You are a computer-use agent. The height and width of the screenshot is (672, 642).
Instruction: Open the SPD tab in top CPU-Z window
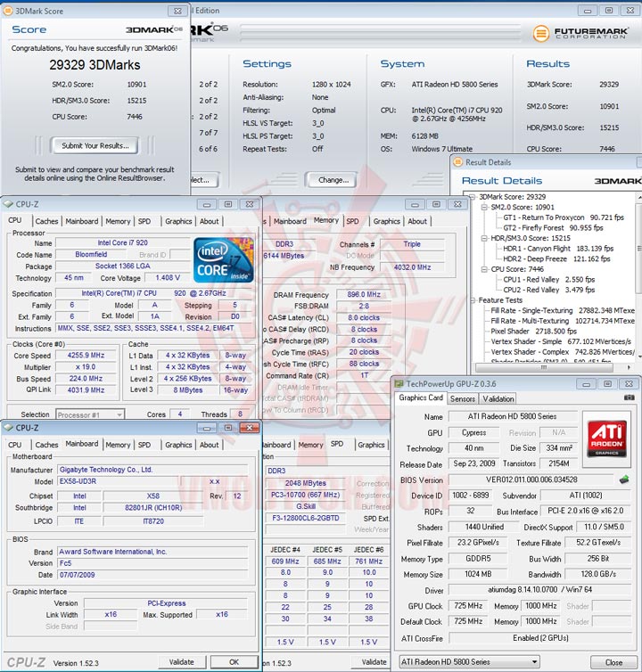click(x=144, y=221)
